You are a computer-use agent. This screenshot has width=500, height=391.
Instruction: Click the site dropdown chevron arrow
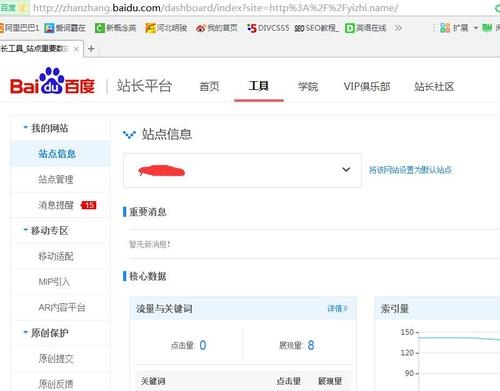click(346, 170)
